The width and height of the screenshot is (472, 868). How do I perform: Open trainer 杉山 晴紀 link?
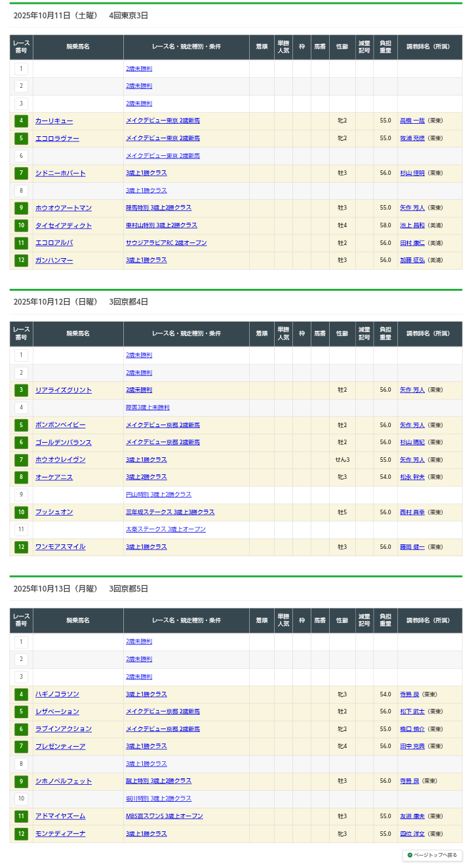pos(412,442)
